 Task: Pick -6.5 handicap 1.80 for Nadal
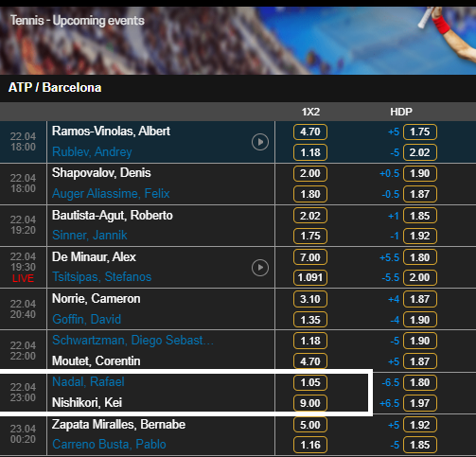pos(420,382)
